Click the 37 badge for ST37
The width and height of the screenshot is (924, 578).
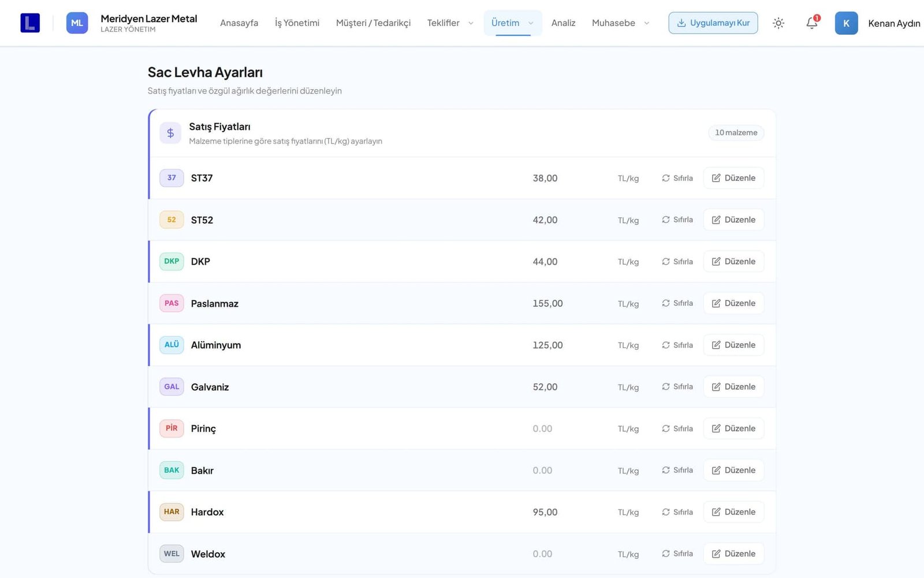tap(172, 178)
